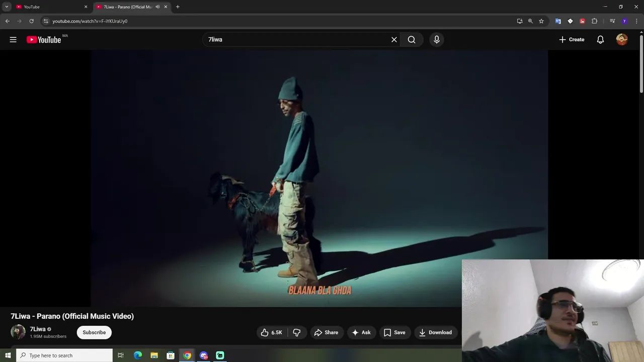Reload the YouTube page
644x362 pixels.
[x=31, y=21]
